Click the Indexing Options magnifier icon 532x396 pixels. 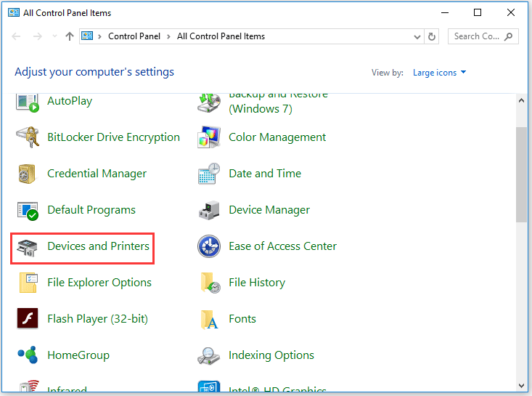[x=209, y=356]
